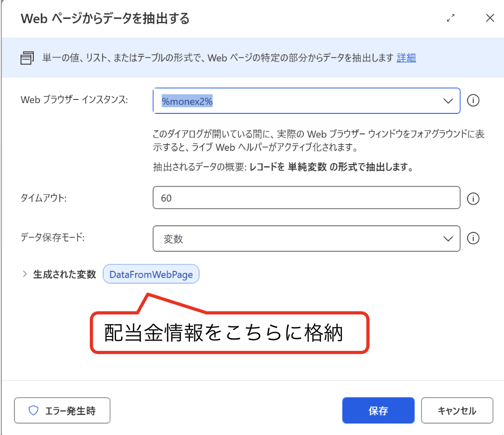
Task: Click info icon next to データ保存モード
Action: 474,239
